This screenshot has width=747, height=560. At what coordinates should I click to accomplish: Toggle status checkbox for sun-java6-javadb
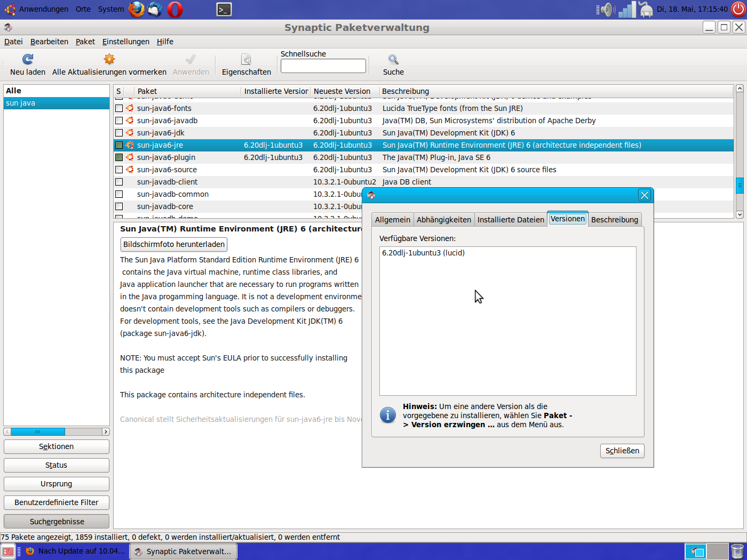(119, 121)
